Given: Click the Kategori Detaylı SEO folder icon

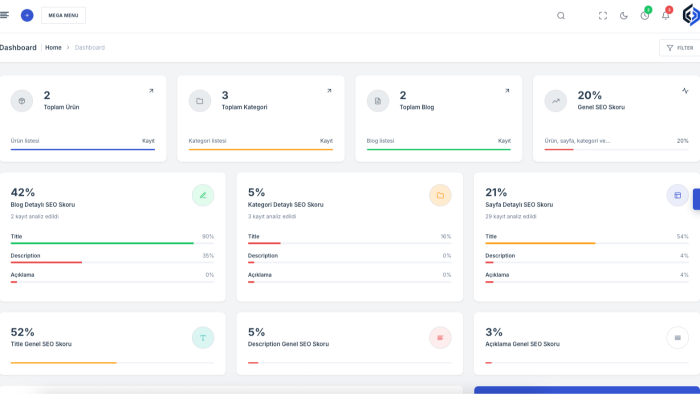Looking at the screenshot, I should click(x=440, y=195).
